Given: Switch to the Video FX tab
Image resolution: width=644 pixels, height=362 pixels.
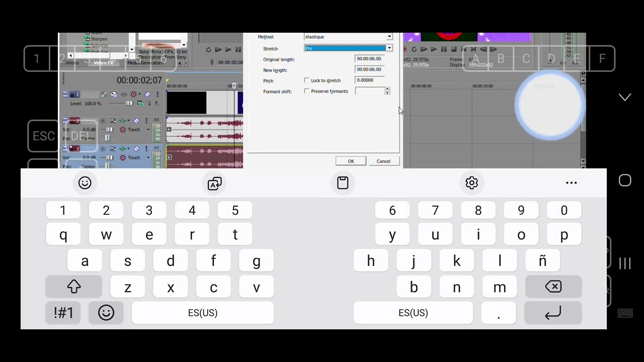Looking at the screenshot, I should [x=103, y=63].
